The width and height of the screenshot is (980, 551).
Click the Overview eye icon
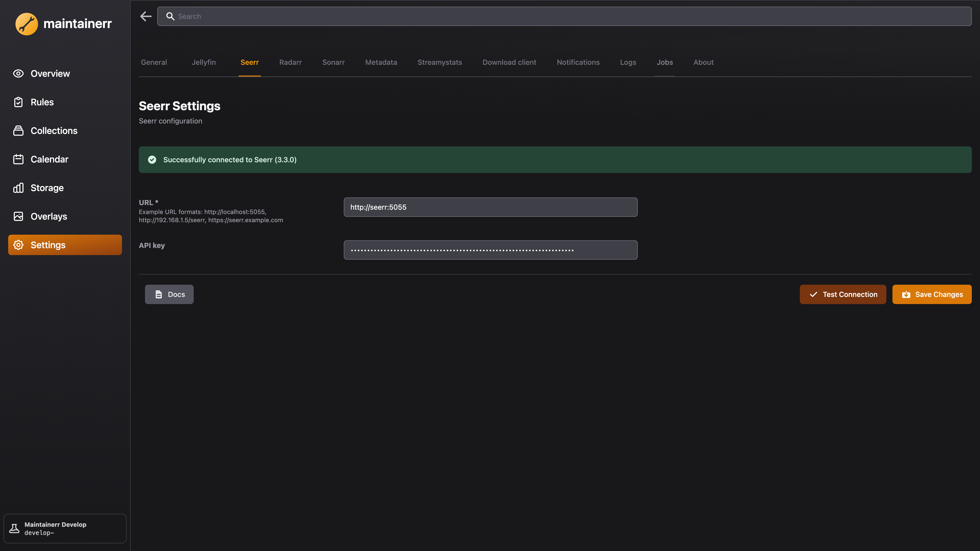click(x=18, y=73)
